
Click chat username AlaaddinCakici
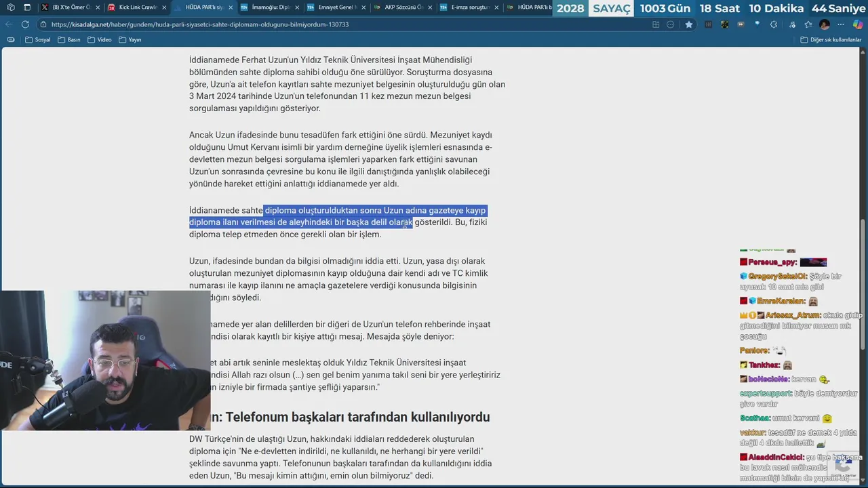(776, 457)
